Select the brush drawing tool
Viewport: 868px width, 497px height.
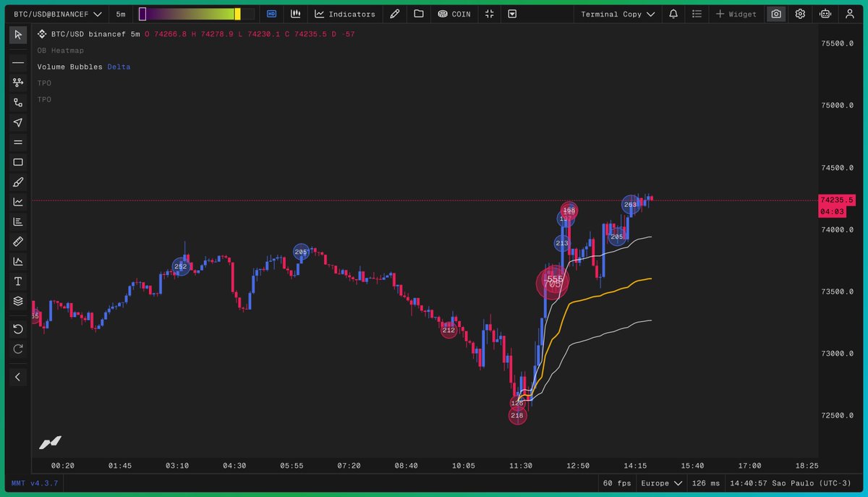[x=18, y=182]
